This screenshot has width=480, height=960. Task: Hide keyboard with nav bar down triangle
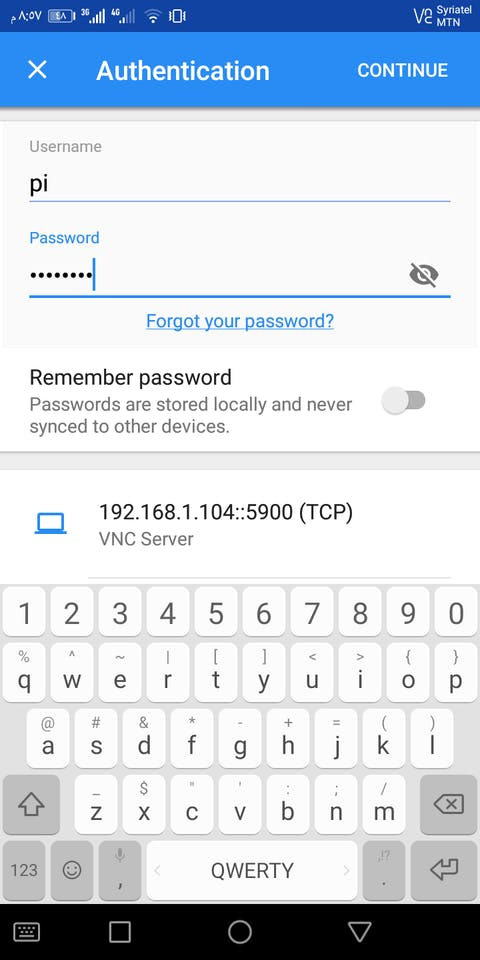coord(360,931)
